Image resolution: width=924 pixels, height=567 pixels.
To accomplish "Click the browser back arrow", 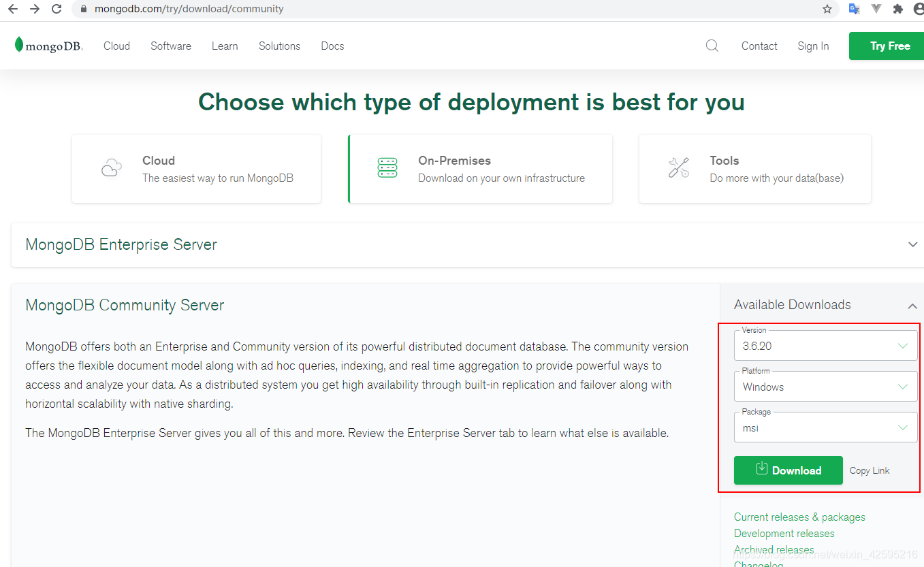I will pos(13,9).
